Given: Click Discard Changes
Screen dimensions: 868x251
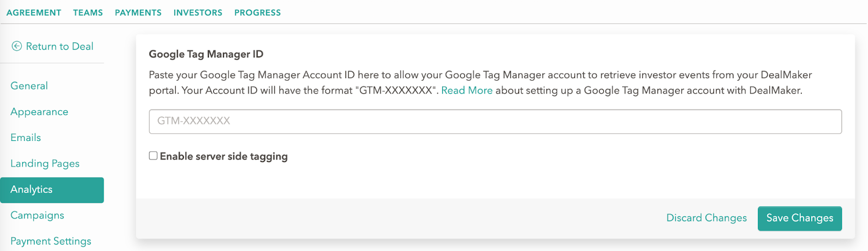Looking at the screenshot, I should tap(706, 218).
